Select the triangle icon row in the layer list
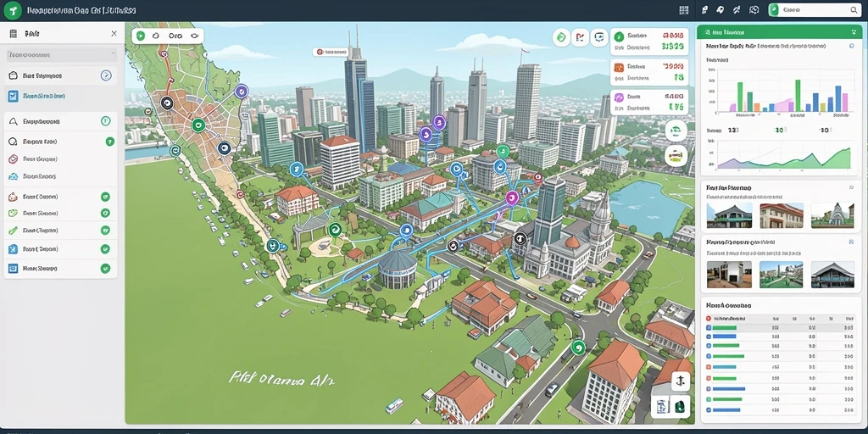The height and width of the screenshot is (434, 868). click(61, 121)
